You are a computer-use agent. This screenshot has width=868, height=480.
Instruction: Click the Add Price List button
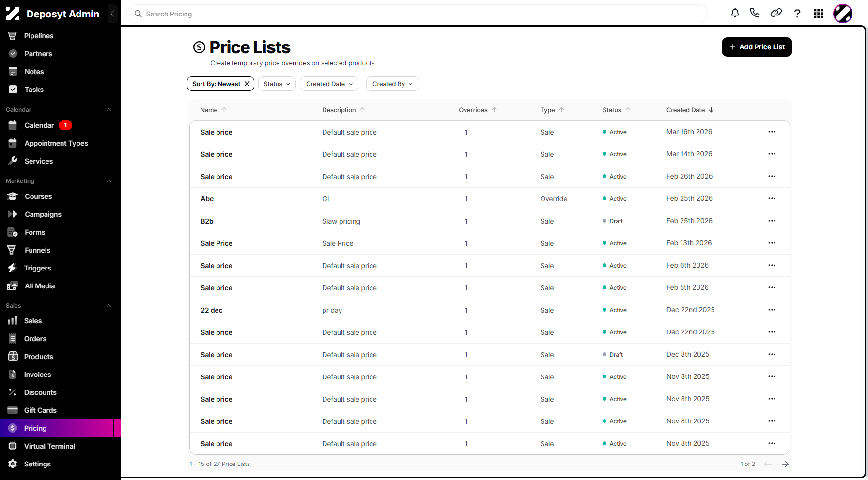click(x=757, y=47)
